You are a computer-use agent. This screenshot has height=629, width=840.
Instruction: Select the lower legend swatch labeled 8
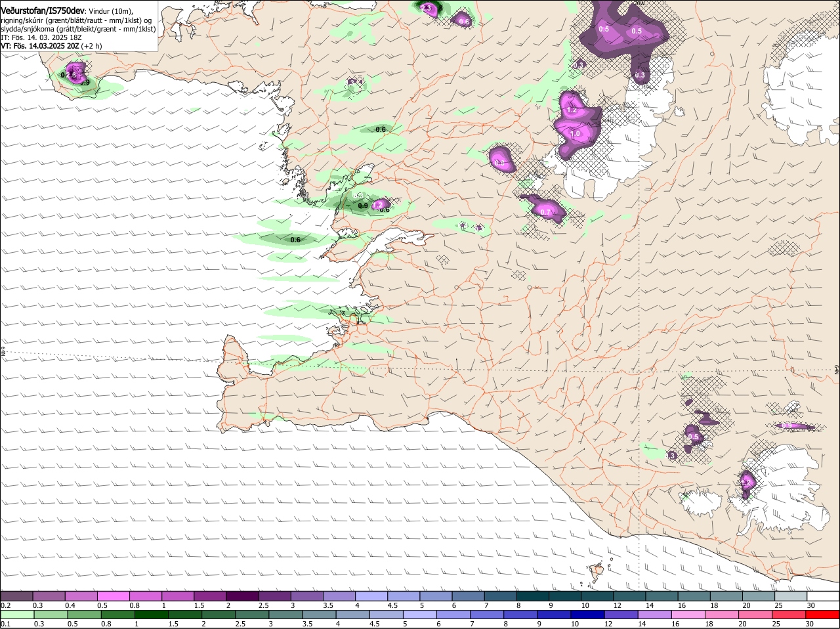point(520,615)
